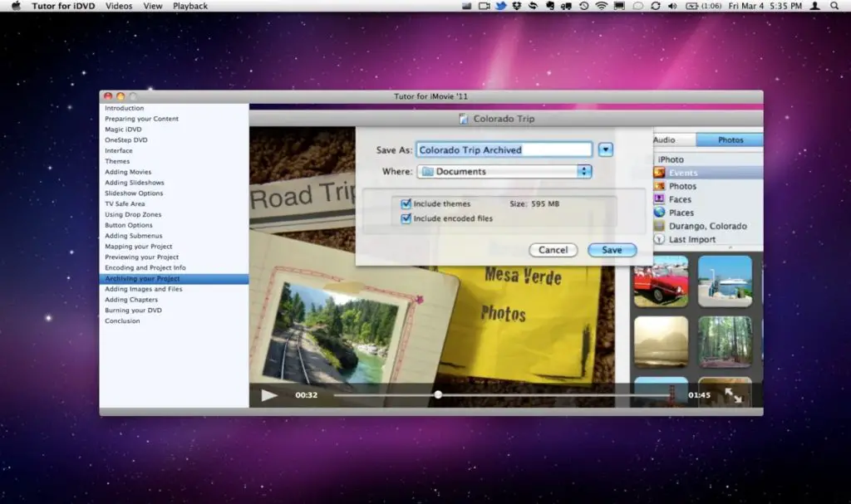This screenshot has width=851, height=504.
Task: Click the battery status icon
Action: pos(692,6)
